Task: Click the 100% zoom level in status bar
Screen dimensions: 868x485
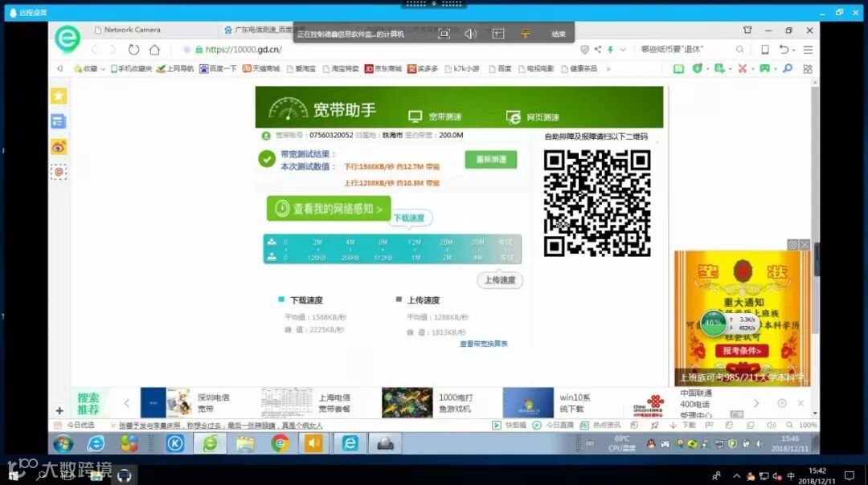Action: pos(808,426)
